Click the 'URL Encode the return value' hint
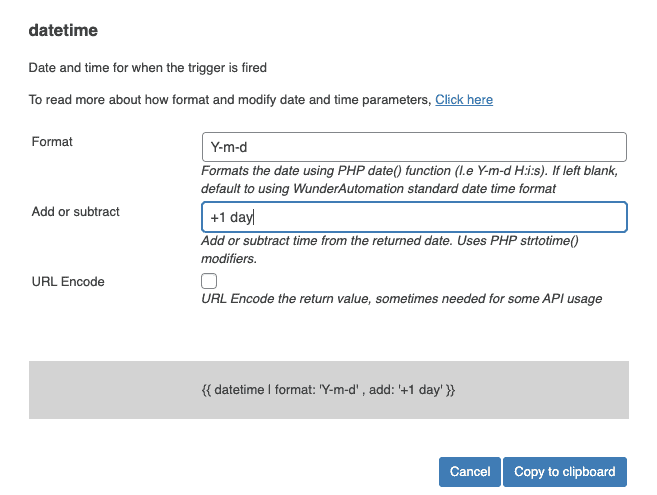The width and height of the screenshot is (657, 495). 401,298
